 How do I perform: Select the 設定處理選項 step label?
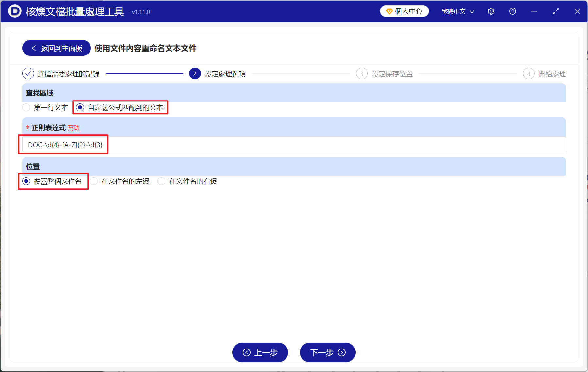224,74
